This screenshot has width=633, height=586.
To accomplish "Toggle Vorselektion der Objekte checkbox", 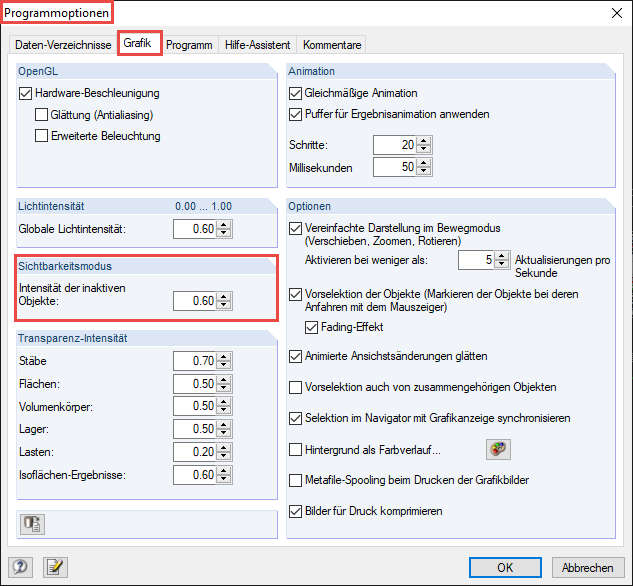I will [295, 294].
